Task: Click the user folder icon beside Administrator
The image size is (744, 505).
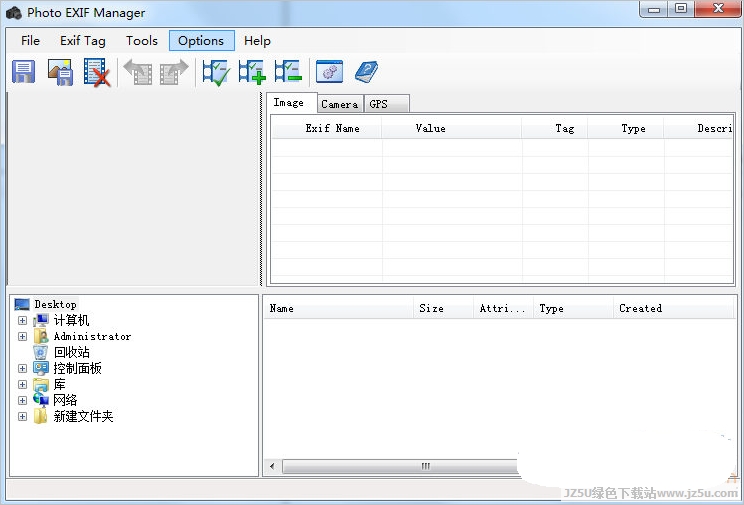Action: point(41,337)
